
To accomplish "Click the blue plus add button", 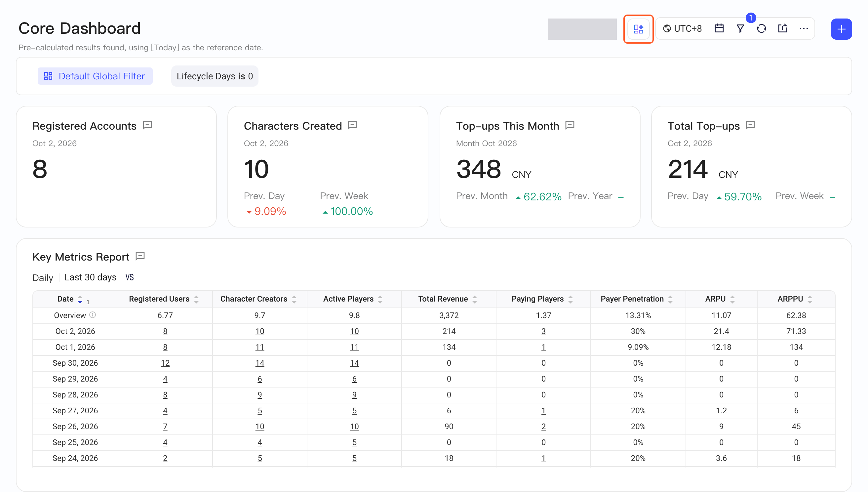I will (841, 29).
